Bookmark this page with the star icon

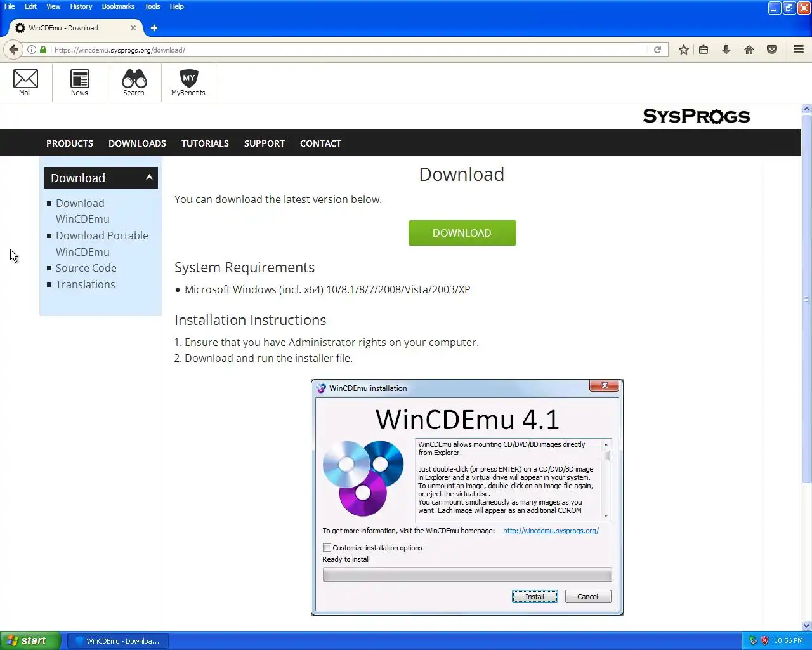[683, 50]
